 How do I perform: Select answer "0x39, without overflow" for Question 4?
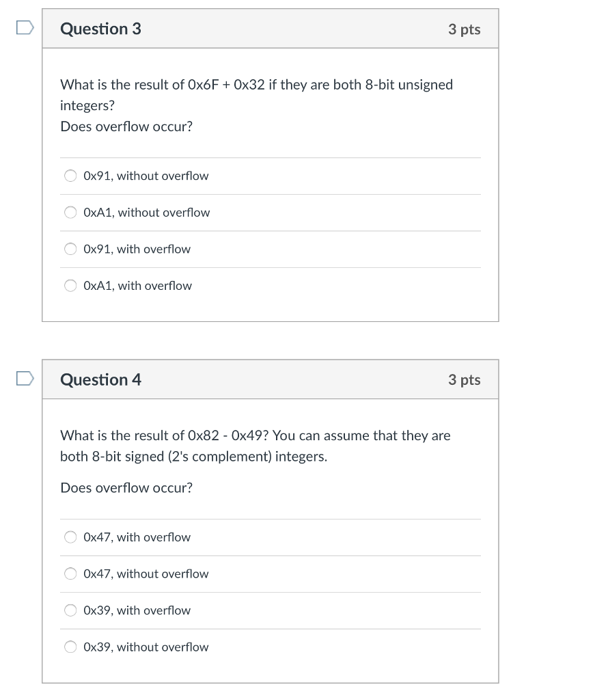tap(70, 647)
